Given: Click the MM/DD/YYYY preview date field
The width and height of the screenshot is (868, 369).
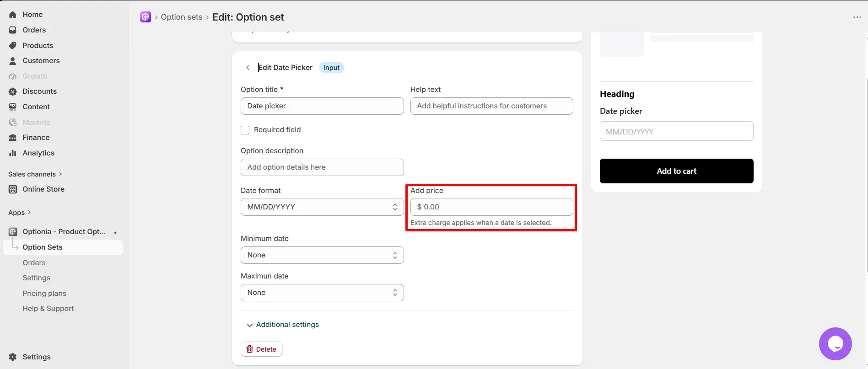Looking at the screenshot, I should point(676,131).
